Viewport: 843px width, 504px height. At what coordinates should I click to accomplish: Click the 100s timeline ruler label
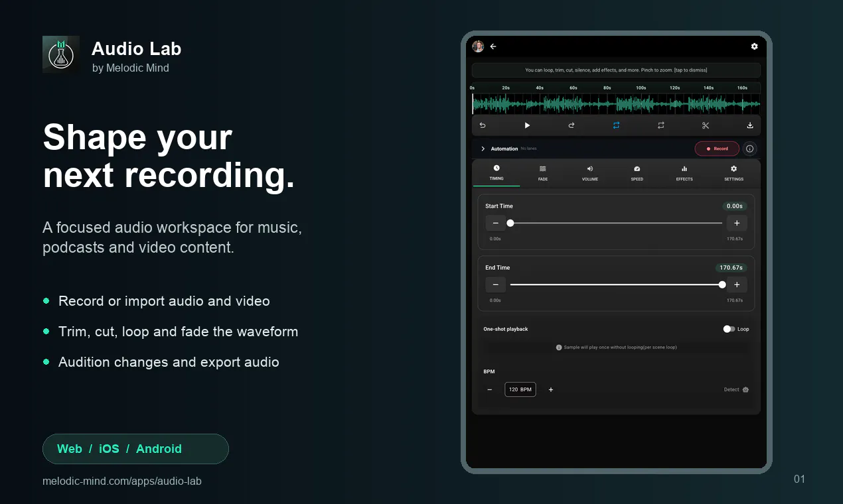(x=641, y=88)
